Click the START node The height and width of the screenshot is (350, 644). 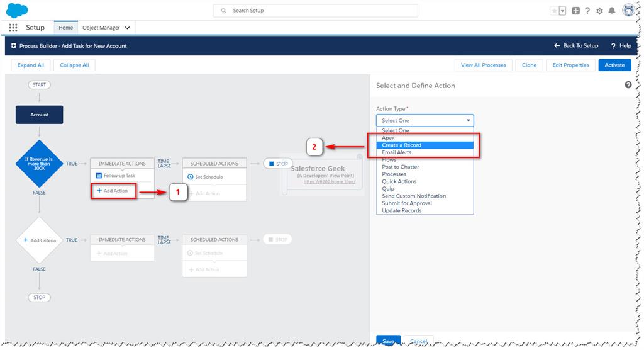click(x=40, y=85)
